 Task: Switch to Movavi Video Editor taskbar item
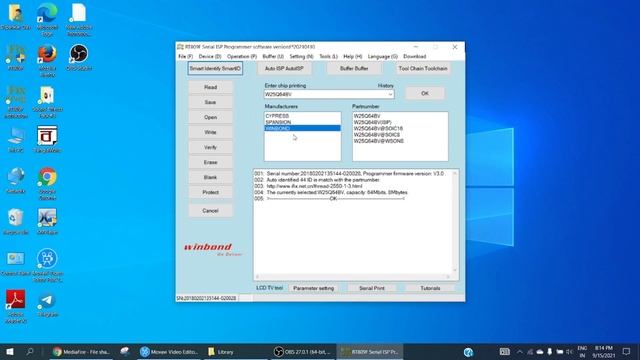[168, 351]
